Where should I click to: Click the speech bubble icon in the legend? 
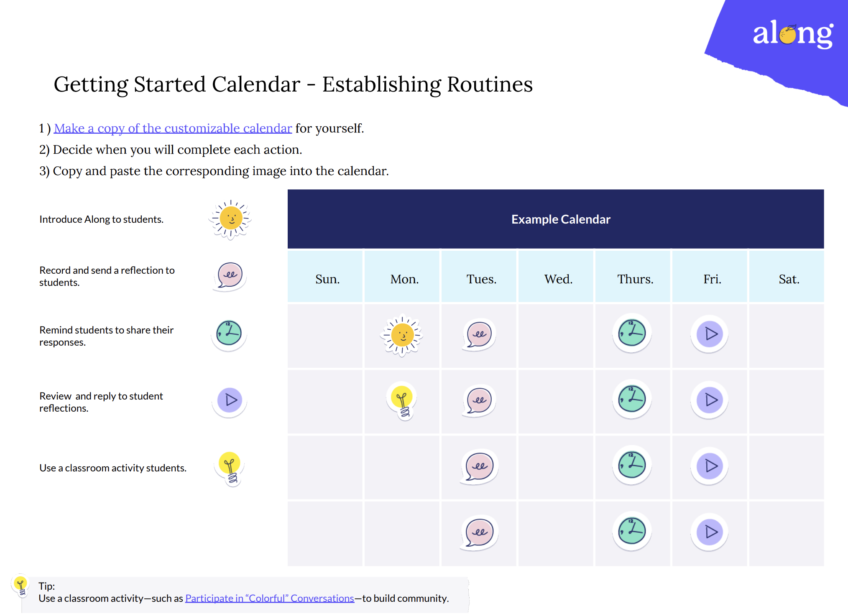coord(230,276)
